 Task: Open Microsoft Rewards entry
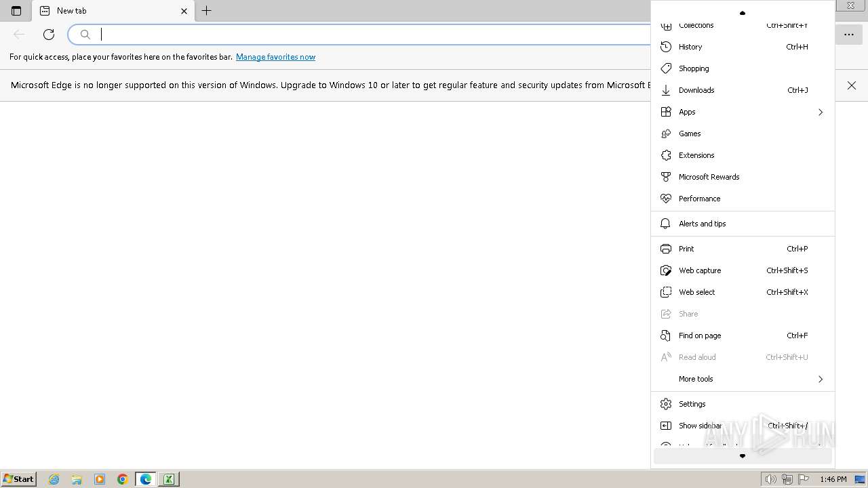[743, 177]
